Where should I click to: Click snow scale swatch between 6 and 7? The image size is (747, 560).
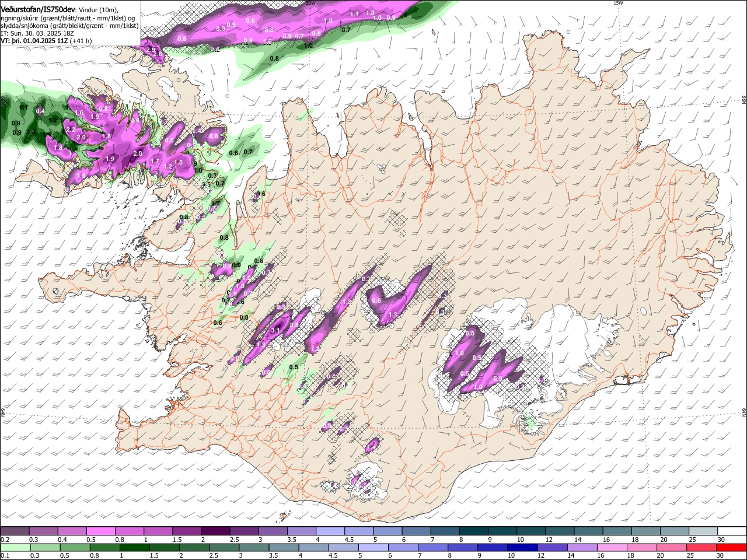pyautogui.click(x=415, y=531)
